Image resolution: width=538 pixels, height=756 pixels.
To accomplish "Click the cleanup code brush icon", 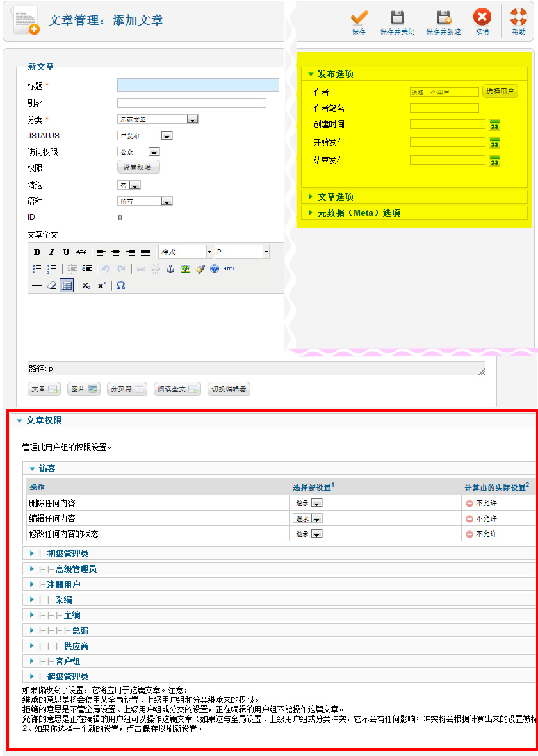I will tap(200, 269).
